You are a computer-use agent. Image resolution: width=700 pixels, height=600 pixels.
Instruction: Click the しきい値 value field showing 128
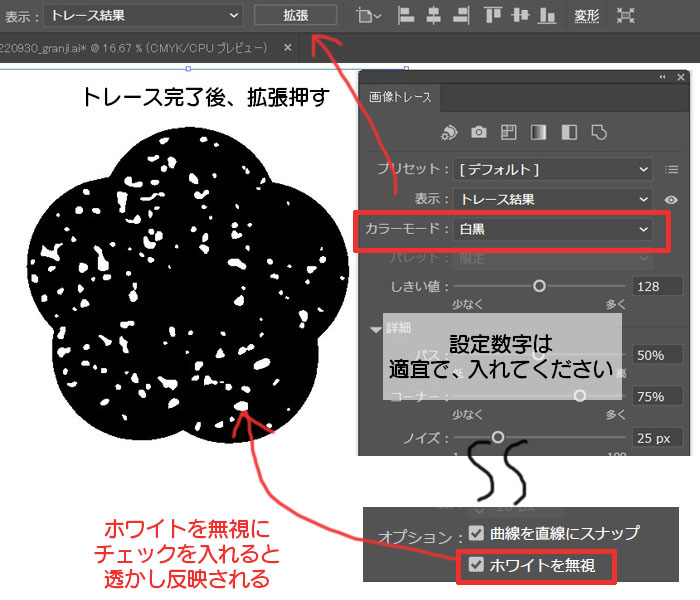pyautogui.click(x=657, y=286)
